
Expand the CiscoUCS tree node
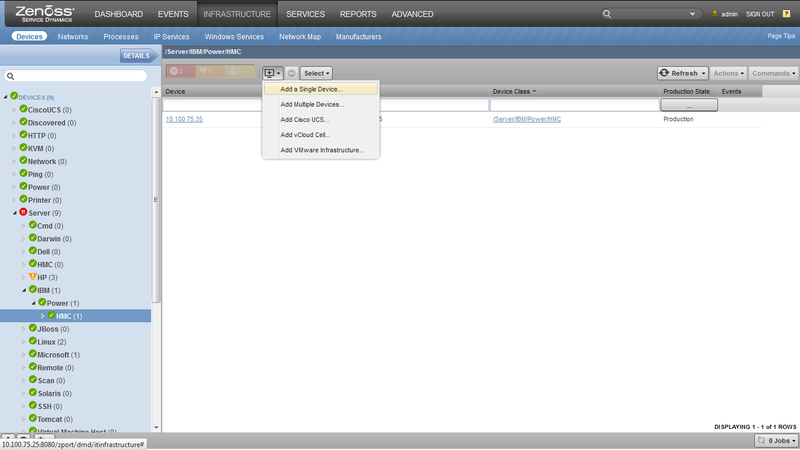point(14,110)
